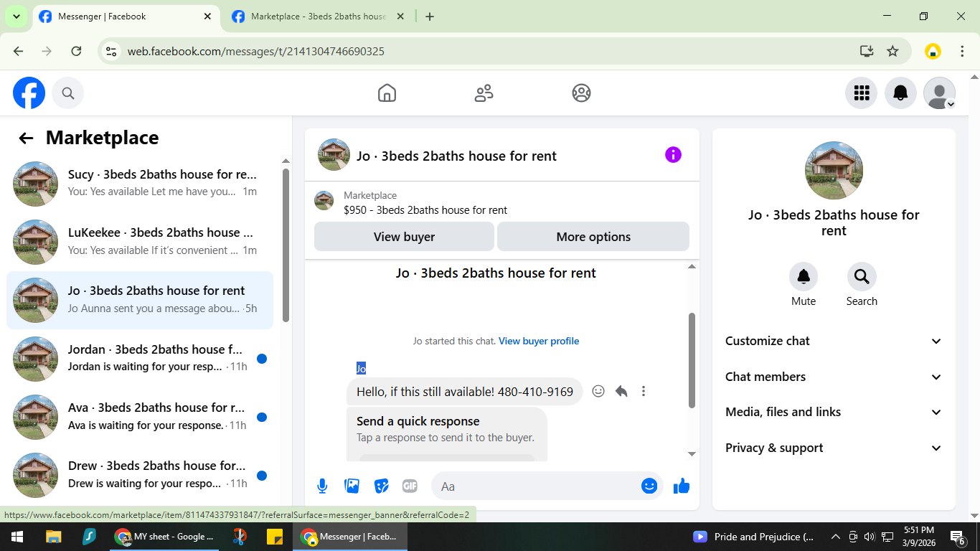The width and height of the screenshot is (980, 551).
Task: Open the tab search dropdown arrow
Action: coord(16,17)
